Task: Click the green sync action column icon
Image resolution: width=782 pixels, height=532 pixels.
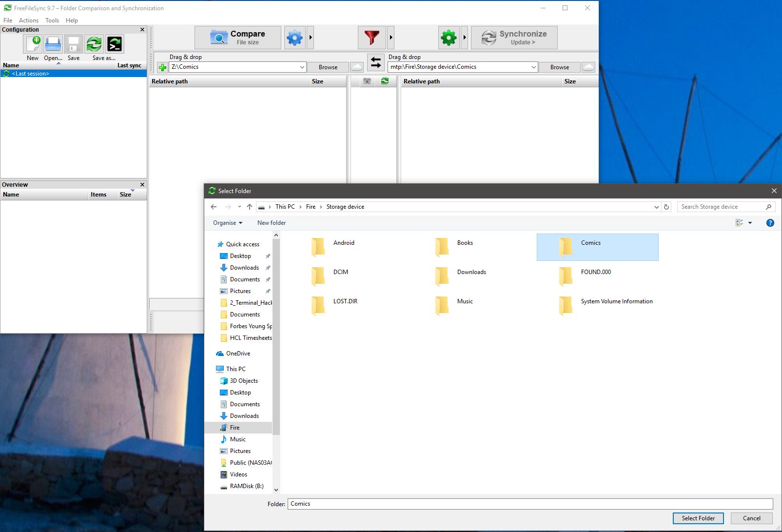Action: coord(385,81)
